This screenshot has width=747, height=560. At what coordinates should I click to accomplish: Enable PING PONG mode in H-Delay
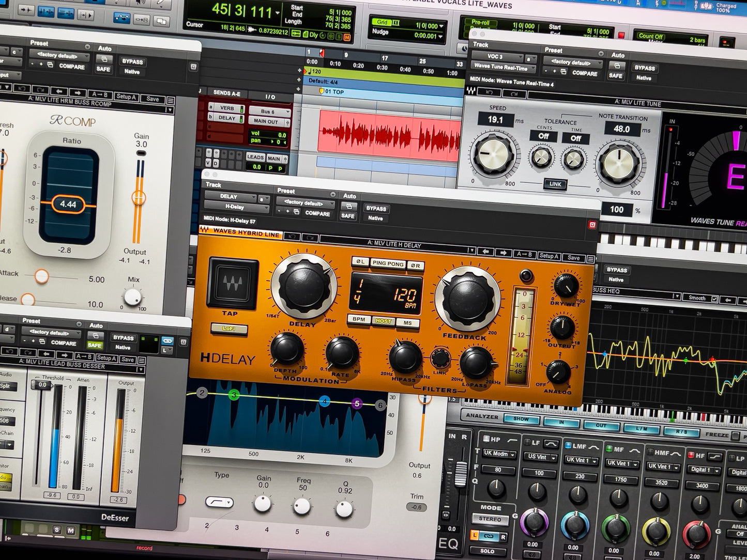388,263
